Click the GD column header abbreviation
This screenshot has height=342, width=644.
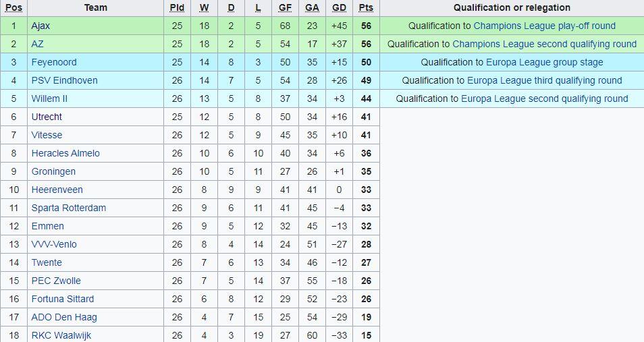(x=339, y=8)
